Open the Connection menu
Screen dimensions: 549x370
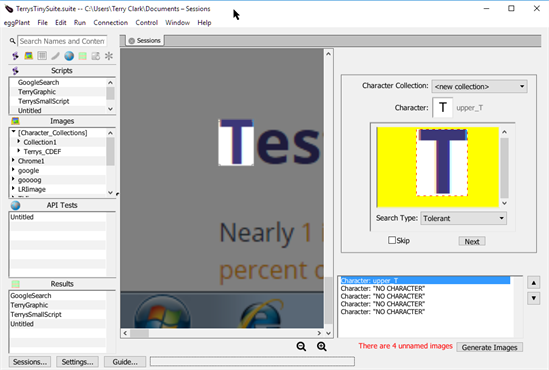111,23
